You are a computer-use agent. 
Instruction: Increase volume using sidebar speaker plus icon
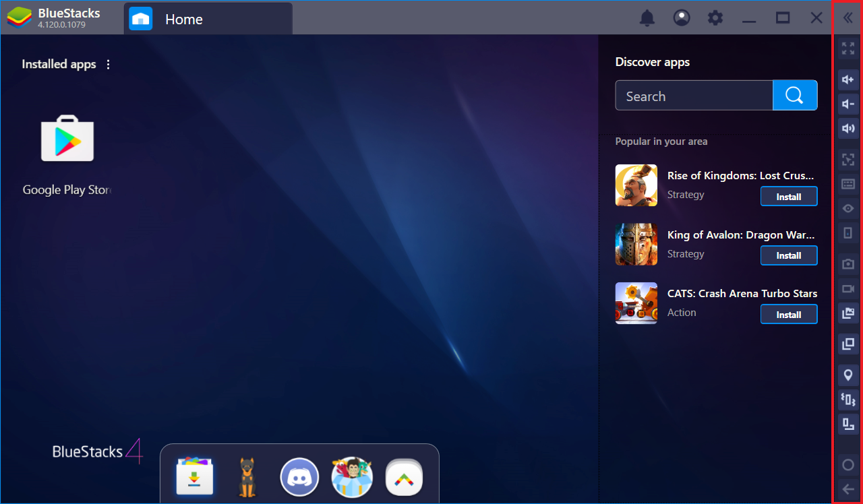[848, 80]
